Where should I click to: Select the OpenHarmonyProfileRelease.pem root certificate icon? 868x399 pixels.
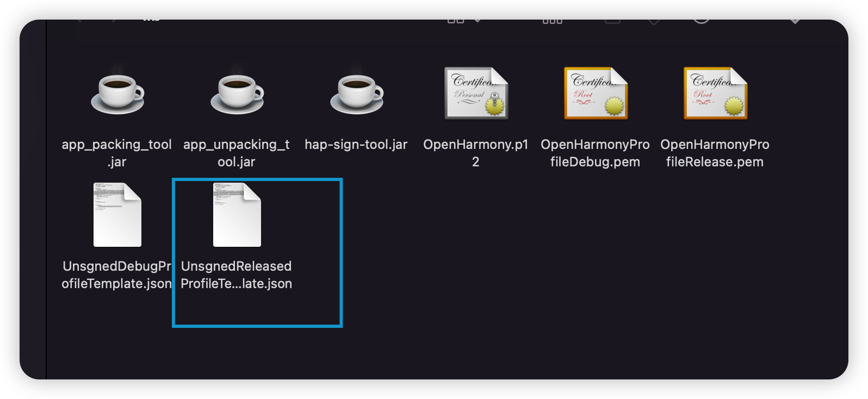715,93
